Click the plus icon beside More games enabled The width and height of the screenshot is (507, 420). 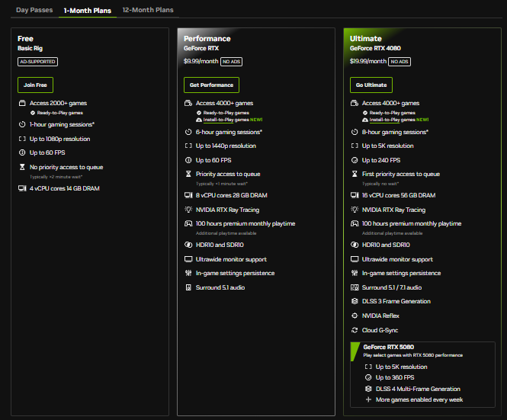tap(368, 399)
